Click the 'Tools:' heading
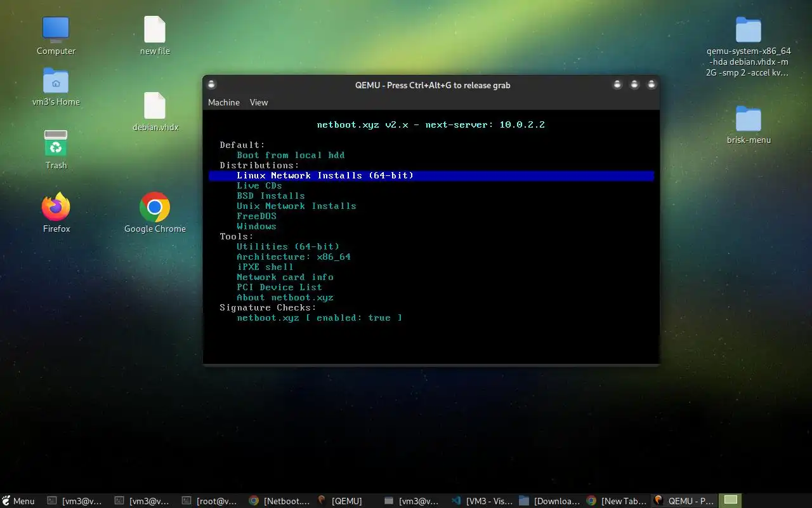The height and width of the screenshot is (508, 812). [237, 236]
